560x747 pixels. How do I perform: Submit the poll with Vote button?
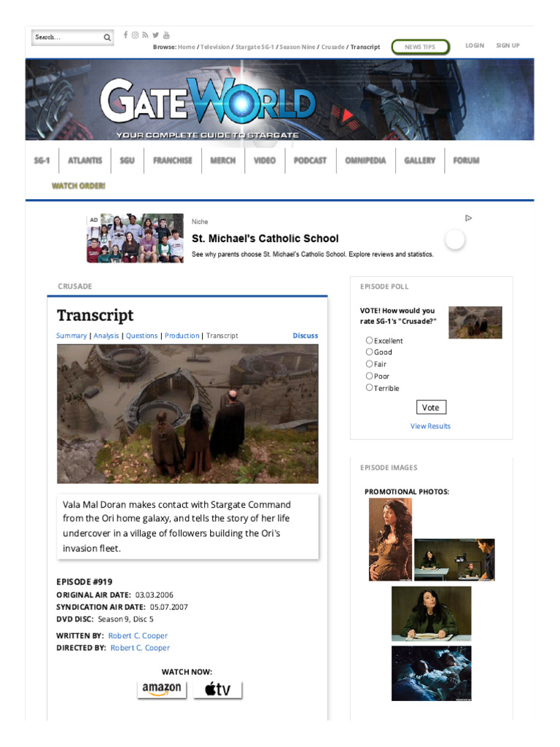[x=431, y=407]
